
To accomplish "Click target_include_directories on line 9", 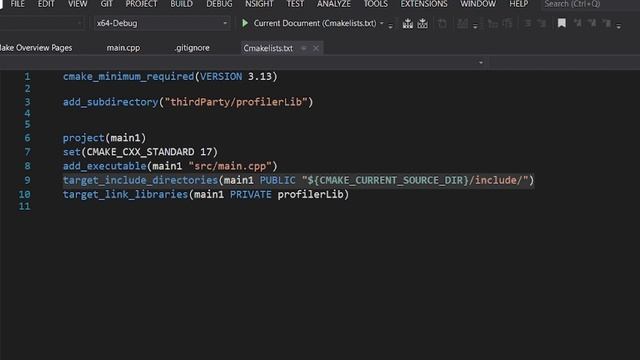I will [140, 180].
